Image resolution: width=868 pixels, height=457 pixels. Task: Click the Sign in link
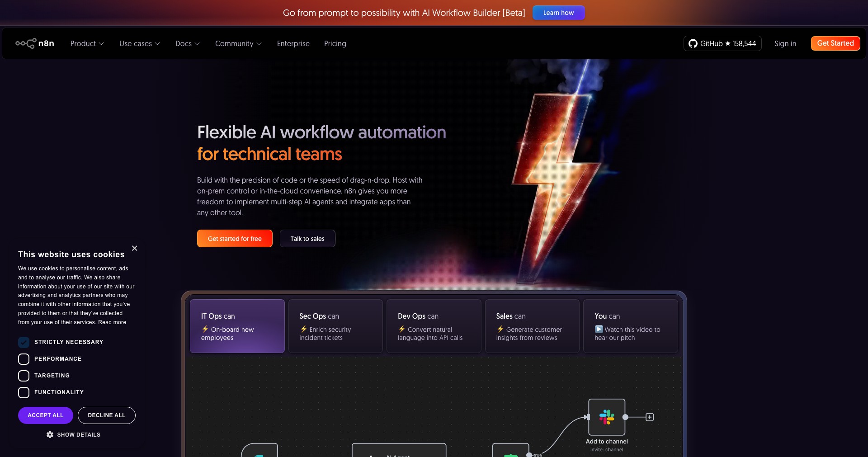(x=785, y=43)
